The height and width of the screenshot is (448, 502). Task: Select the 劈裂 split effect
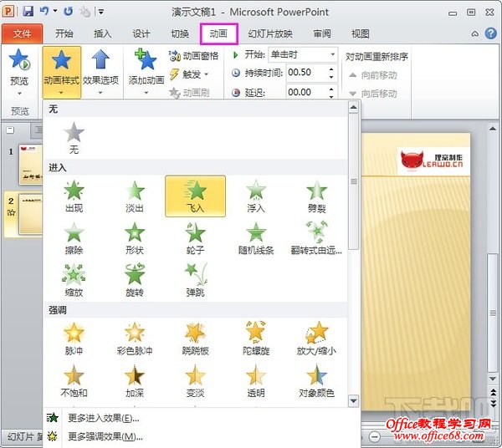click(x=316, y=196)
